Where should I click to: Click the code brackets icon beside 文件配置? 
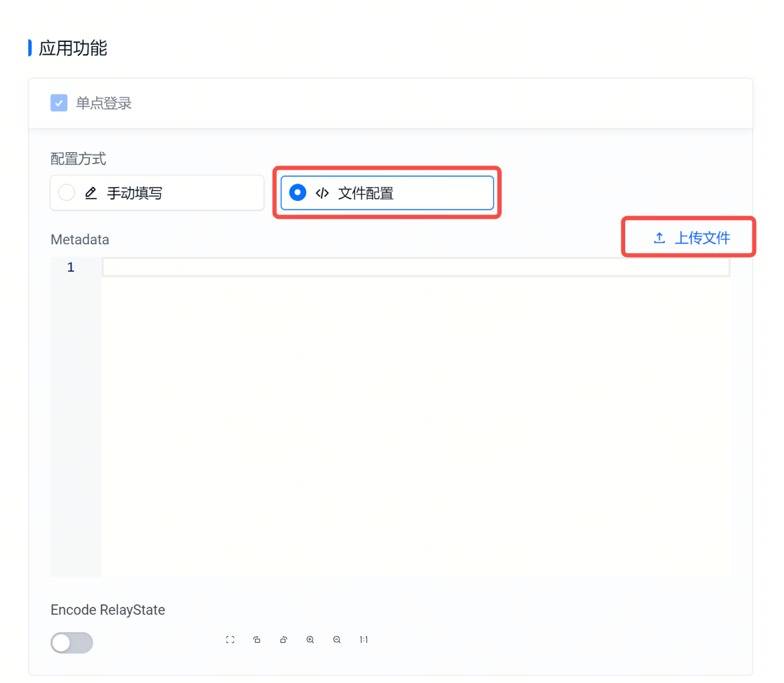[322, 194]
